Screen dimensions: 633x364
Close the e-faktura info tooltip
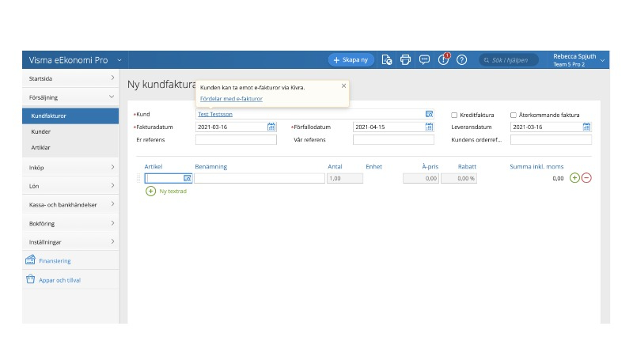343,85
